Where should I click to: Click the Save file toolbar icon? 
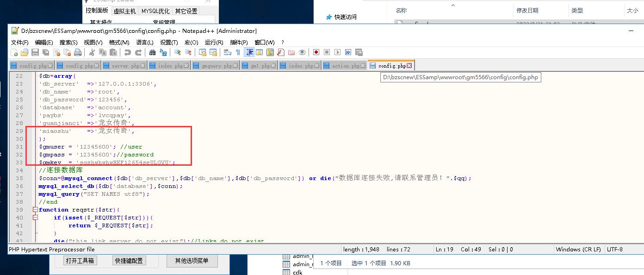tap(35, 52)
